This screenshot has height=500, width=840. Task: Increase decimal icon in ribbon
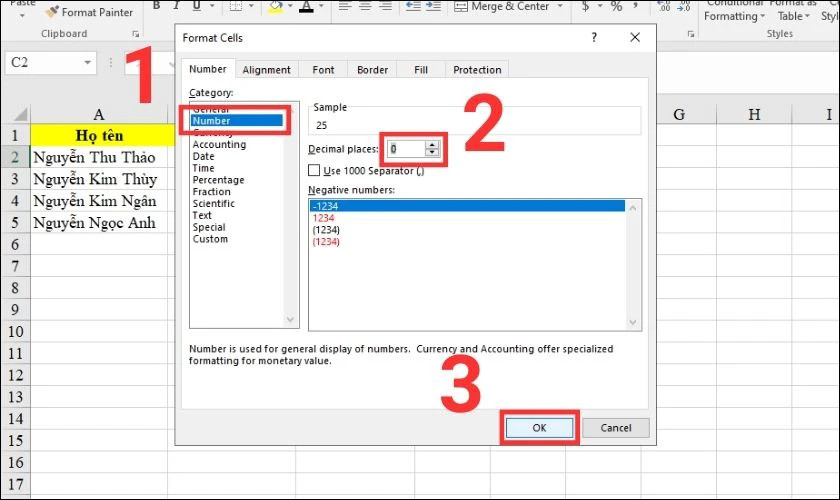[664, 6]
